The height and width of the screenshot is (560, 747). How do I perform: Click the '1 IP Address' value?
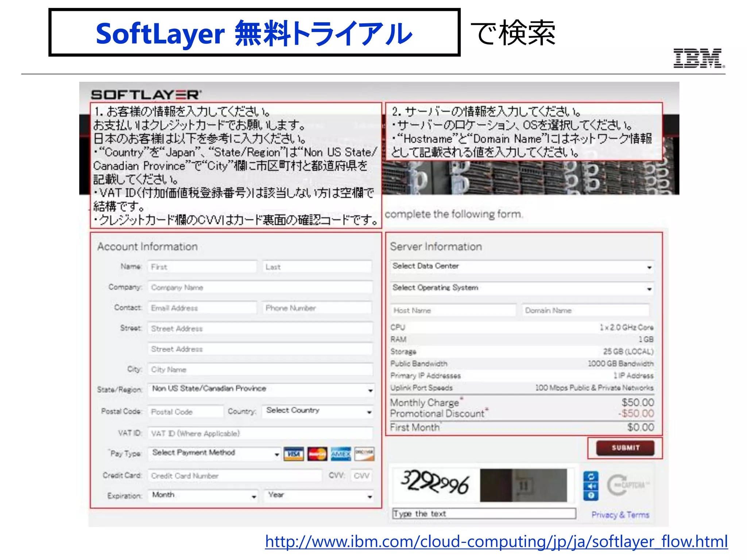tap(633, 376)
